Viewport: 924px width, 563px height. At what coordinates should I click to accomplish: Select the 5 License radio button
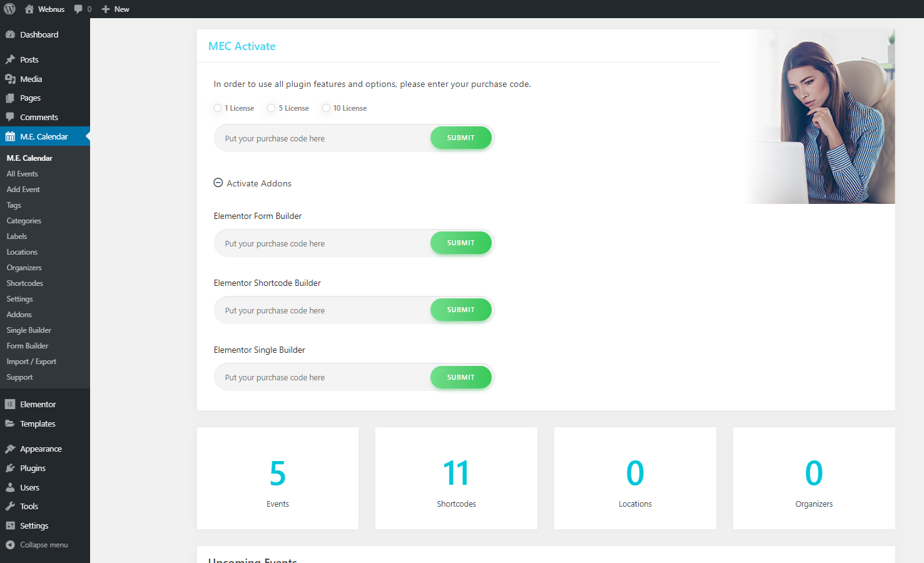tap(271, 108)
